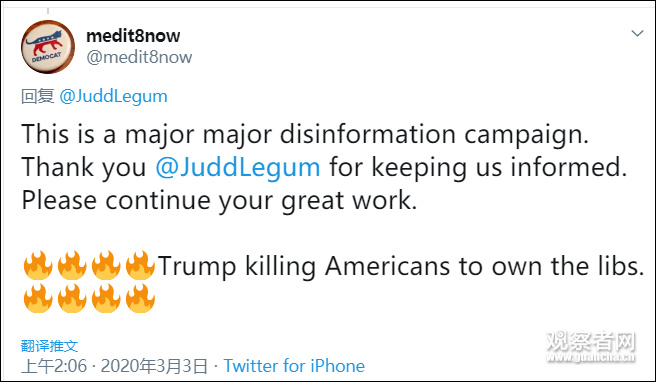Click the 上午2:06 timestamp

click(54, 366)
